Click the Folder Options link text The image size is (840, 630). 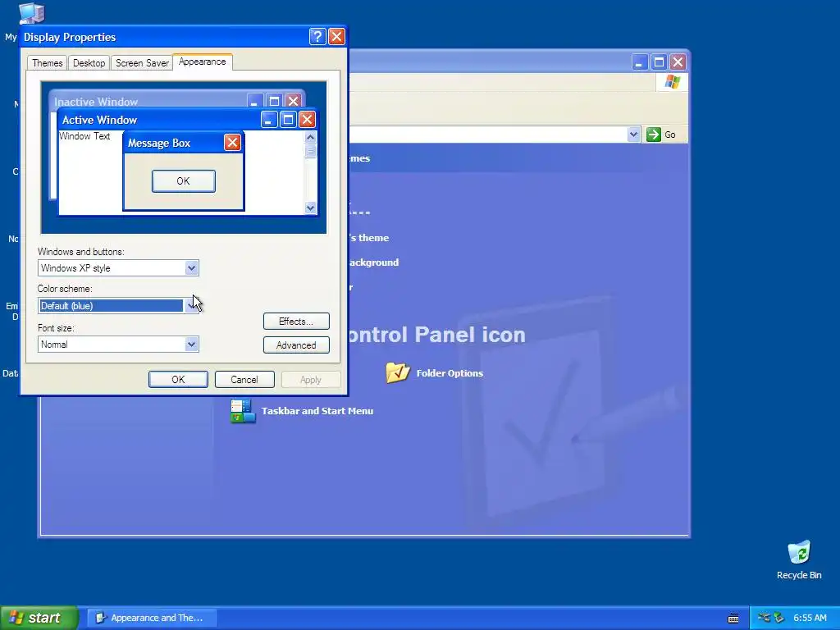tap(450, 373)
